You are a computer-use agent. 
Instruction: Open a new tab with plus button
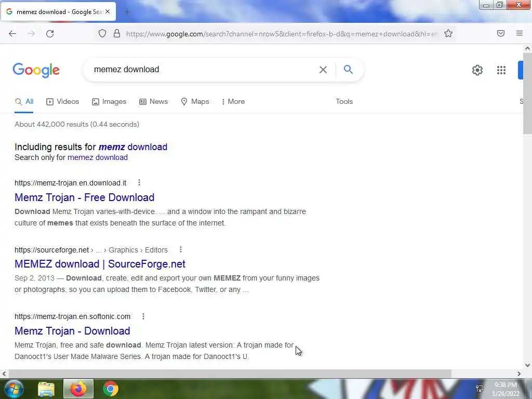127,12
